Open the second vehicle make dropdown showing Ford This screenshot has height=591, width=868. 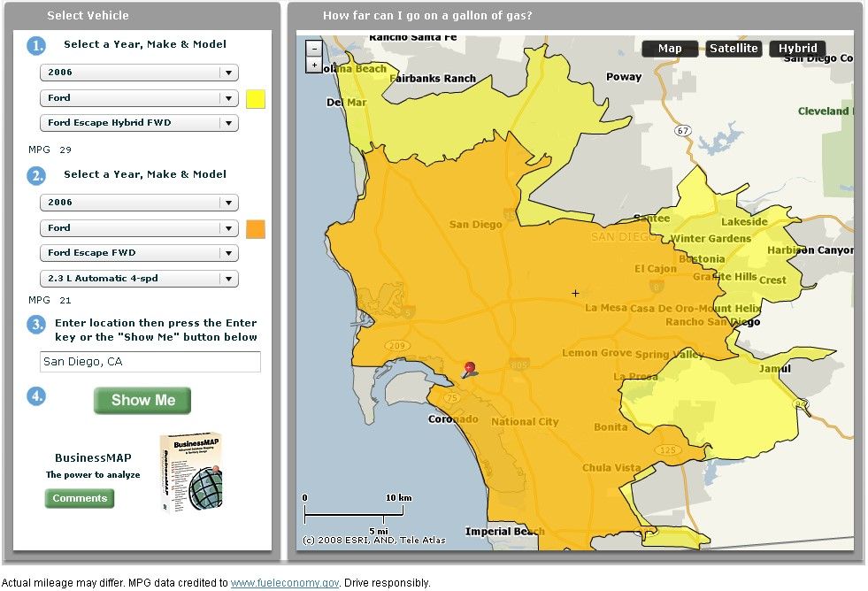point(139,228)
